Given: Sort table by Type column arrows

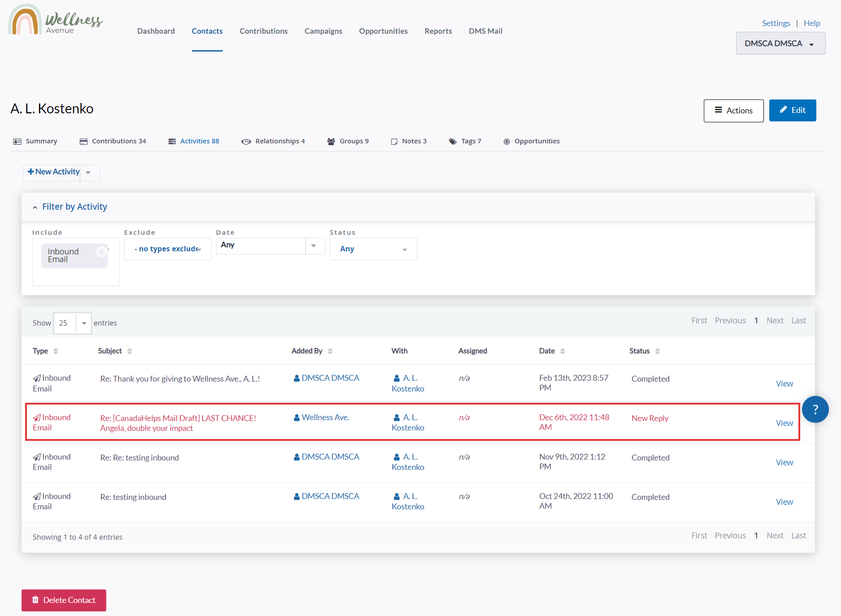Looking at the screenshot, I should point(56,351).
